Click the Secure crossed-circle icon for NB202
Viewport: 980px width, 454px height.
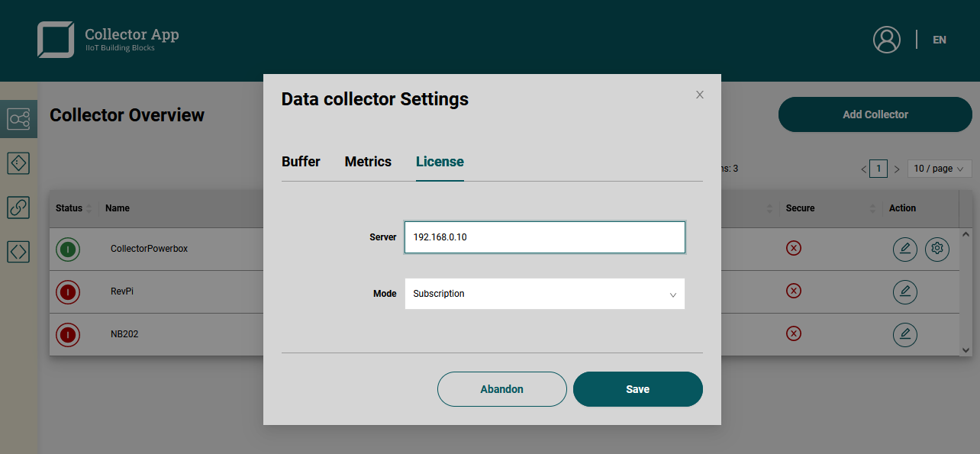pyautogui.click(x=794, y=334)
